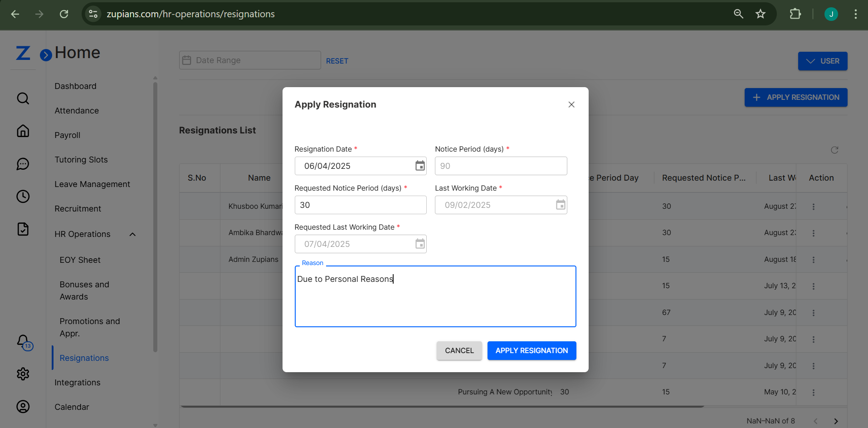Image resolution: width=868 pixels, height=428 pixels.
Task: Reload the page with the browser refresh icon
Action: pyautogui.click(x=64, y=14)
